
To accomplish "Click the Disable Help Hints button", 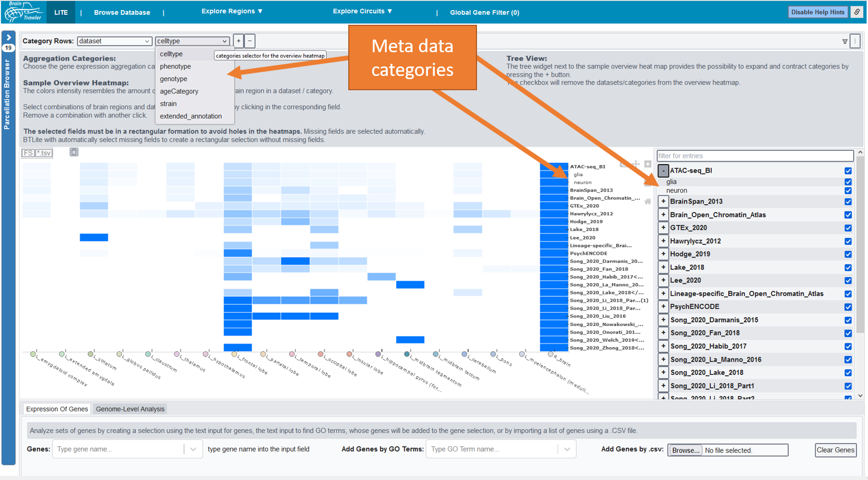I will coord(817,12).
